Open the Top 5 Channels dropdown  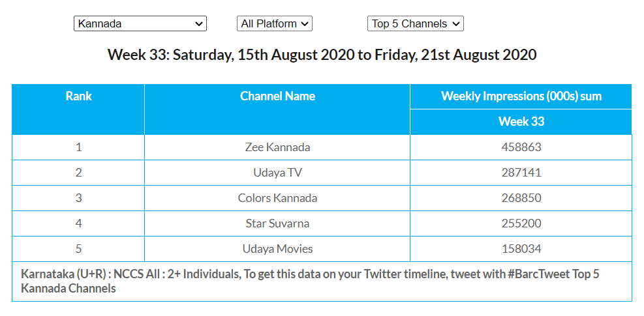point(415,24)
